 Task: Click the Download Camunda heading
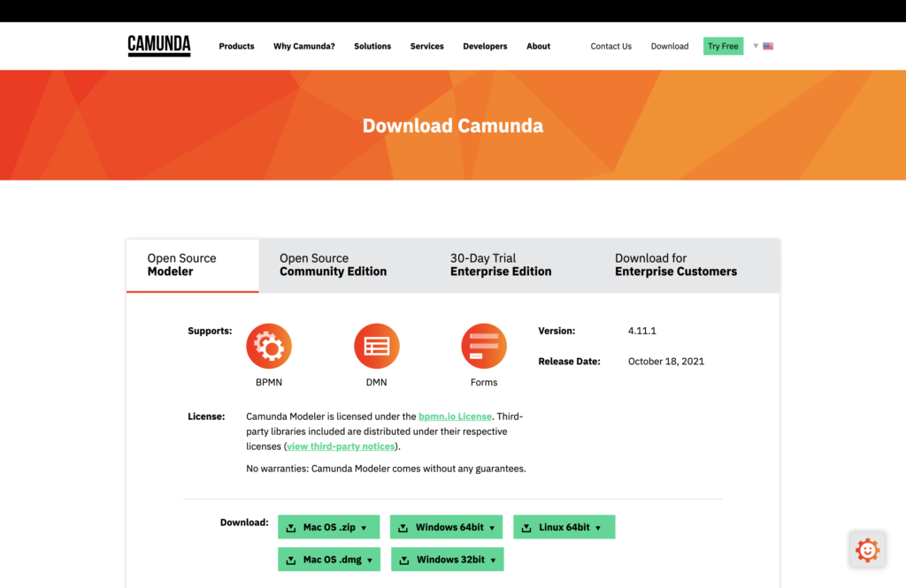(452, 126)
